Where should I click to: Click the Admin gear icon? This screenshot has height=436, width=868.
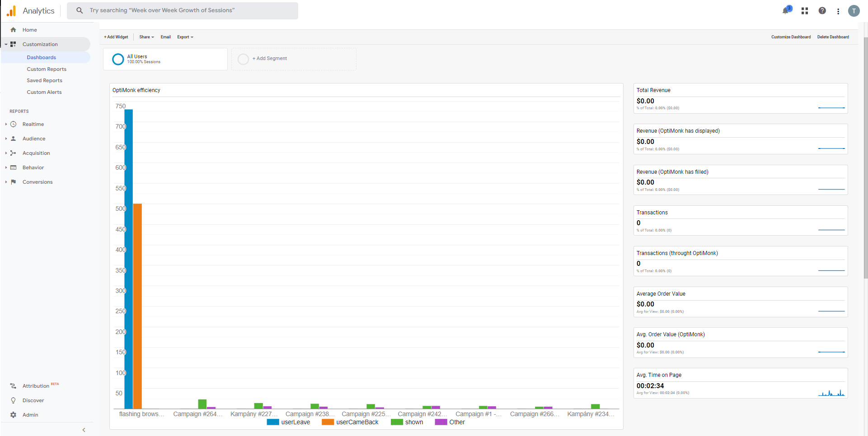pos(14,415)
